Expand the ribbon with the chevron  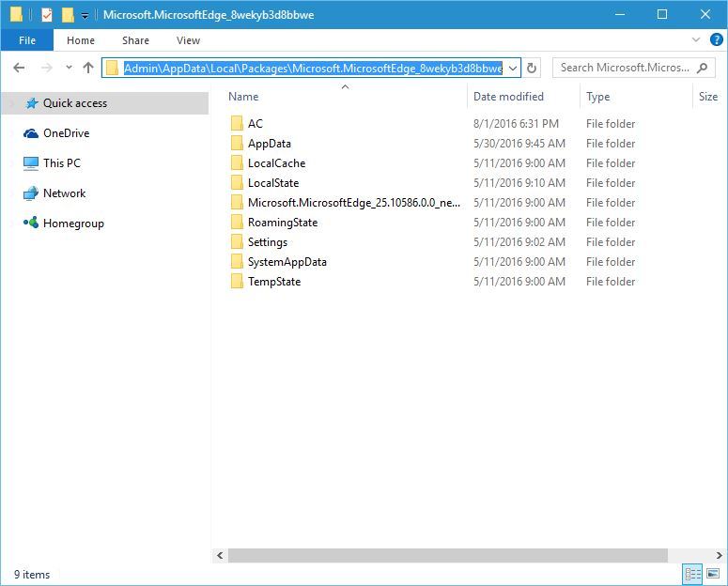[x=695, y=39]
